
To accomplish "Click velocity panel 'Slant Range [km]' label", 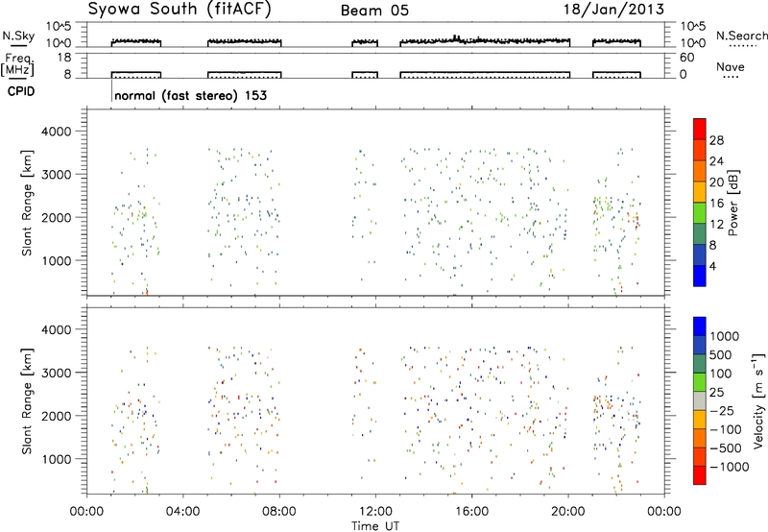I will (x=27, y=401).
